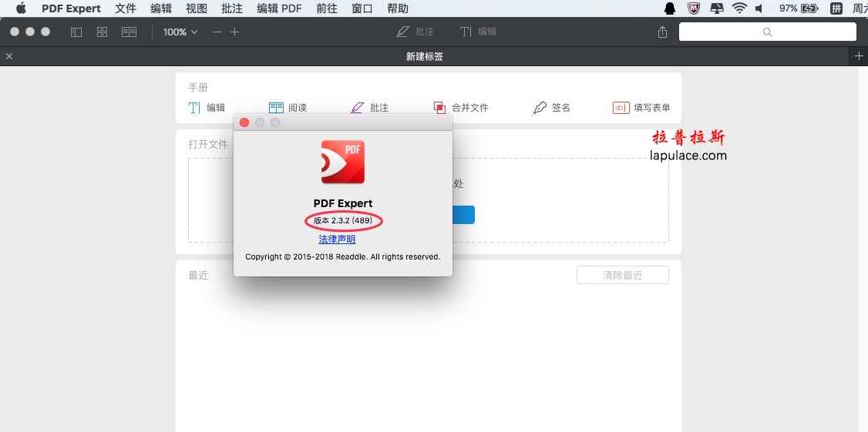Open the 合并文件 merge files guide
868x432 pixels.
[461, 108]
